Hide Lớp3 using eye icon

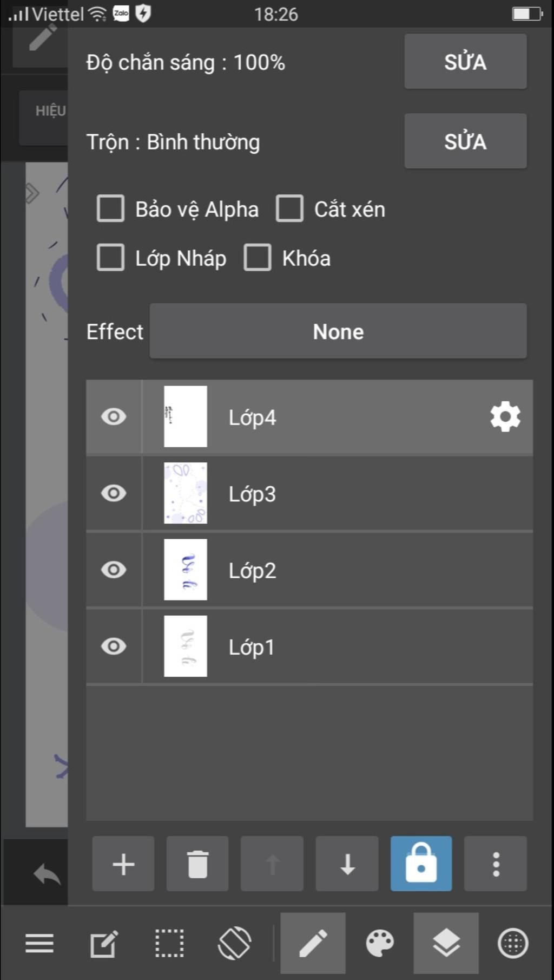114,493
